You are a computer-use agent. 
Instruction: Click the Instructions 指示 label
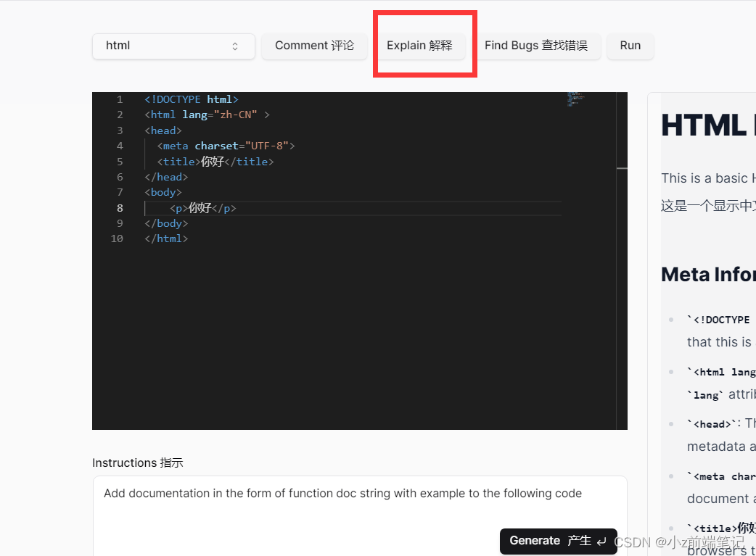[x=137, y=462]
